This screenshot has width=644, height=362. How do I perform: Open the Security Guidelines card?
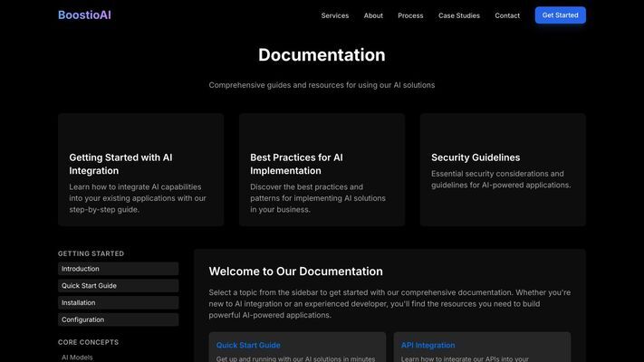[503, 170]
